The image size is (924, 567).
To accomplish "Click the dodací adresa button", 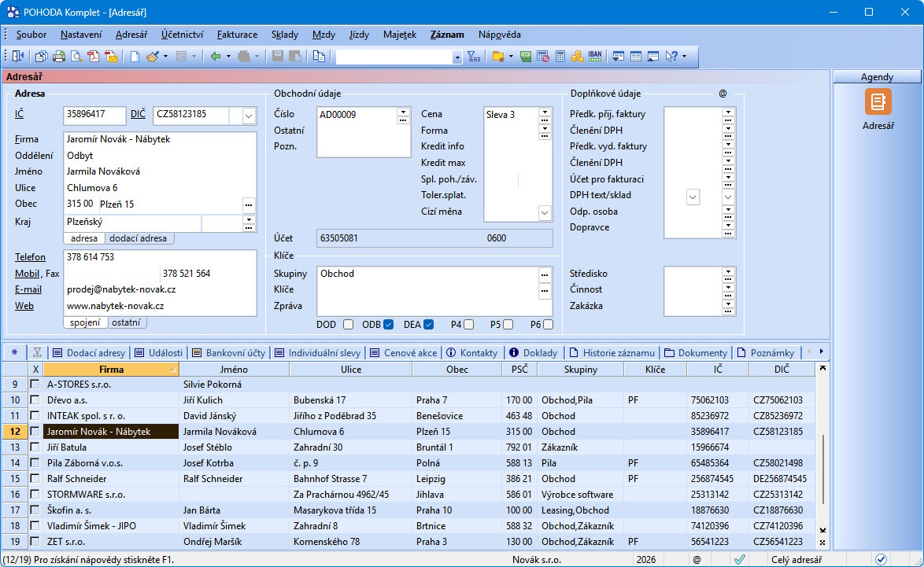I will pyautogui.click(x=139, y=238).
